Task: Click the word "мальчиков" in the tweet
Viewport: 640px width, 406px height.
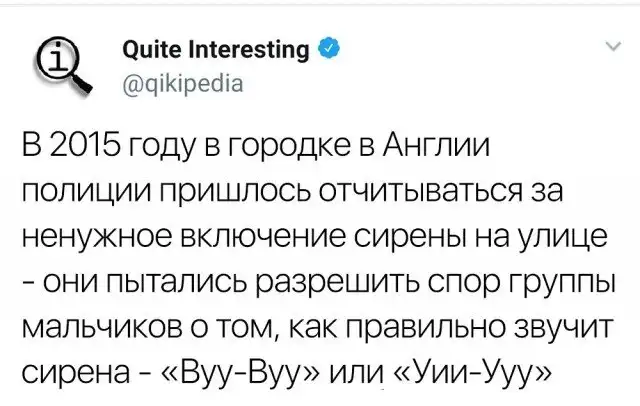Action: click(x=104, y=326)
